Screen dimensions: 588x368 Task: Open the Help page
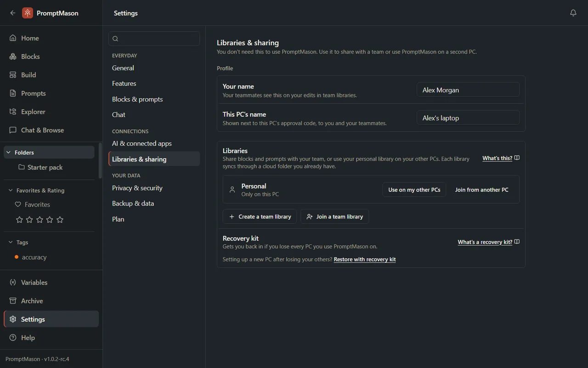(51, 338)
